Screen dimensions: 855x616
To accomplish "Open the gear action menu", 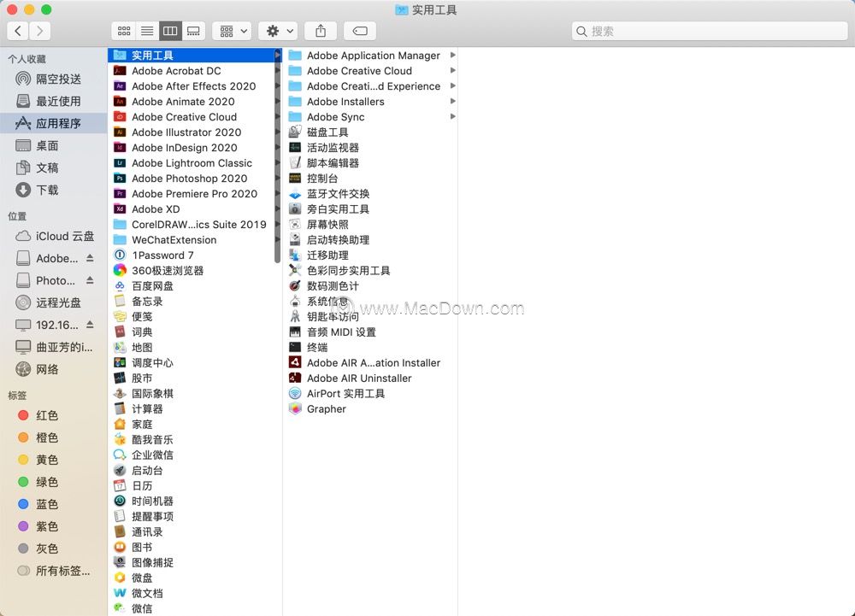I will [279, 31].
